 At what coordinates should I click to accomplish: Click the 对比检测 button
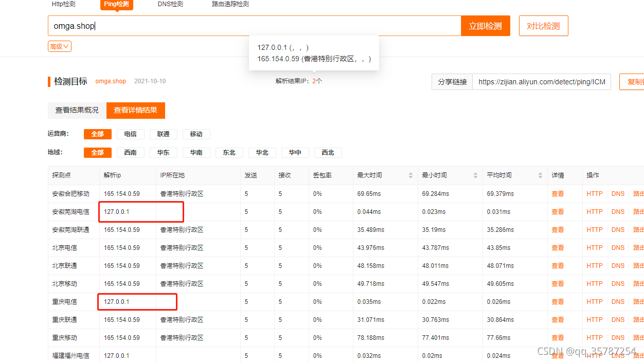click(x=543, y=26)
